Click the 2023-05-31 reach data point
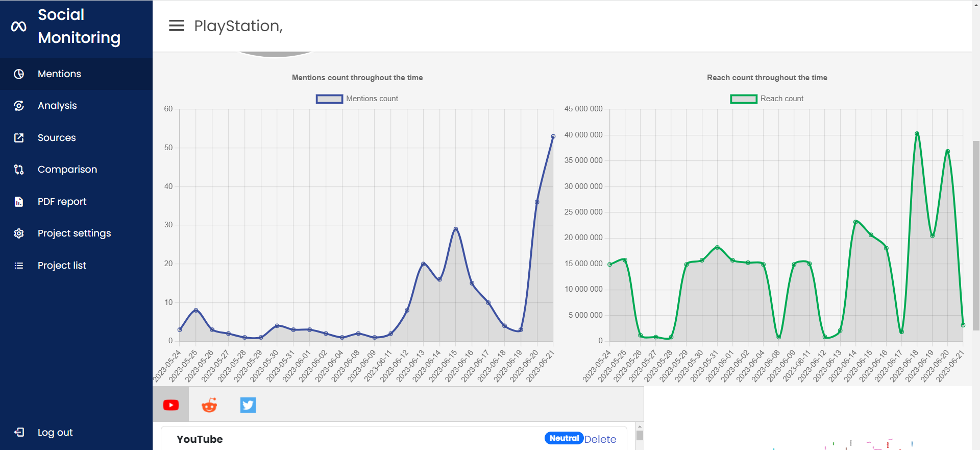The height and width of the screenshot is (450, 980). pos(718,248)
